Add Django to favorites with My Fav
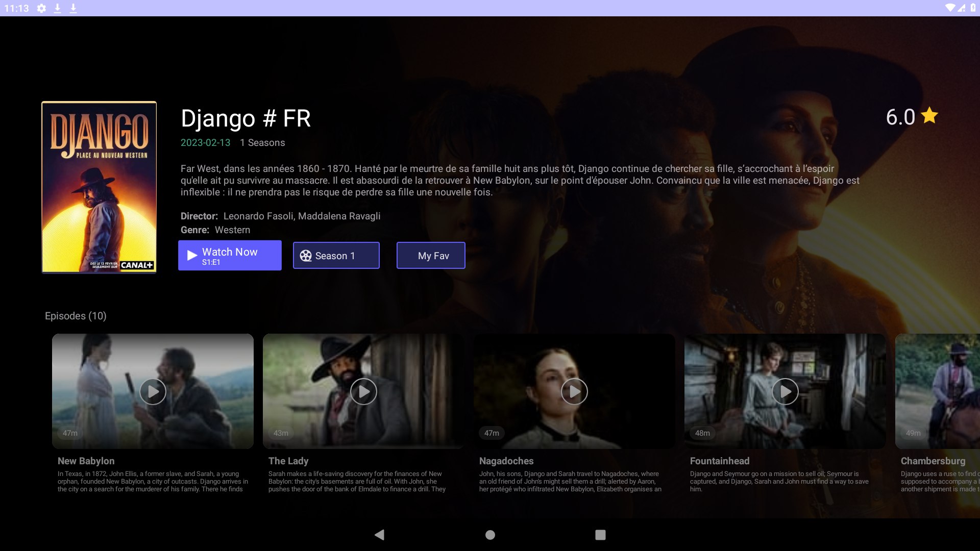Screen dimensions: 980x551 [431, 255]
